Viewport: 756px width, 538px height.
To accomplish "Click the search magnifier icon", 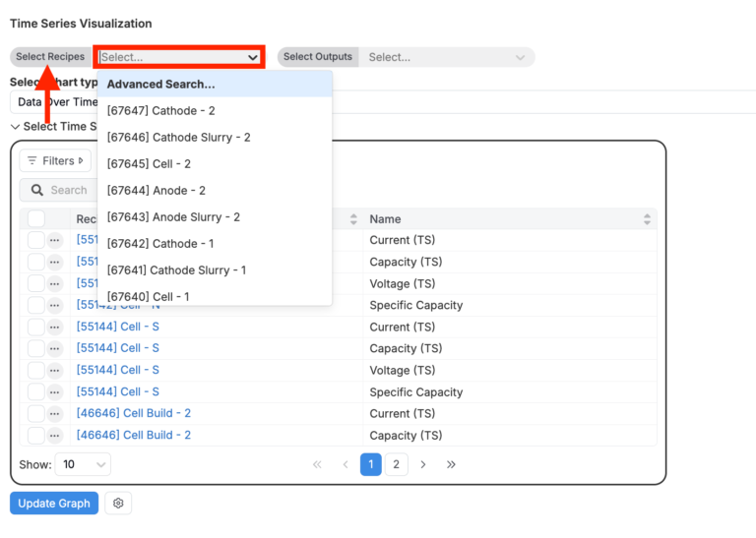I will 36,190.
